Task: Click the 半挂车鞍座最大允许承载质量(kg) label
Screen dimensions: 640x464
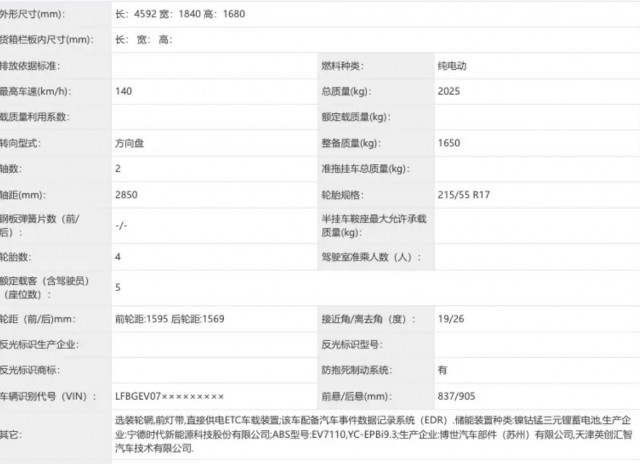Action: click(374, 226)
